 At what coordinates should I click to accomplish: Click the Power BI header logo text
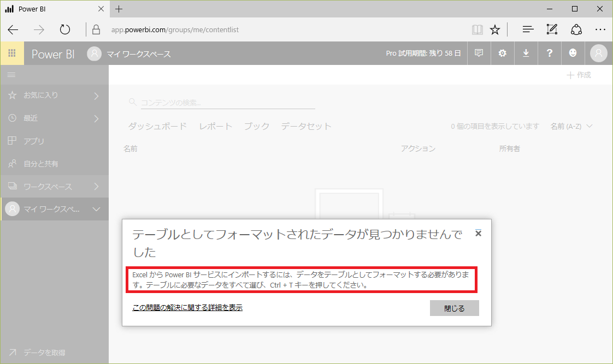coord(53,54)
